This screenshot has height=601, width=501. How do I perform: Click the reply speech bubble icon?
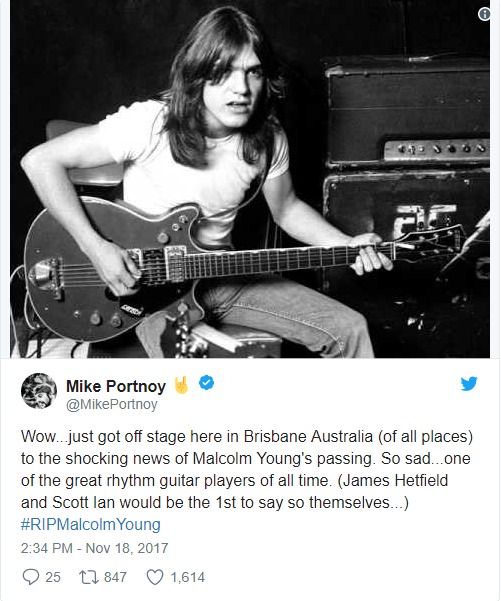point(31,577)
